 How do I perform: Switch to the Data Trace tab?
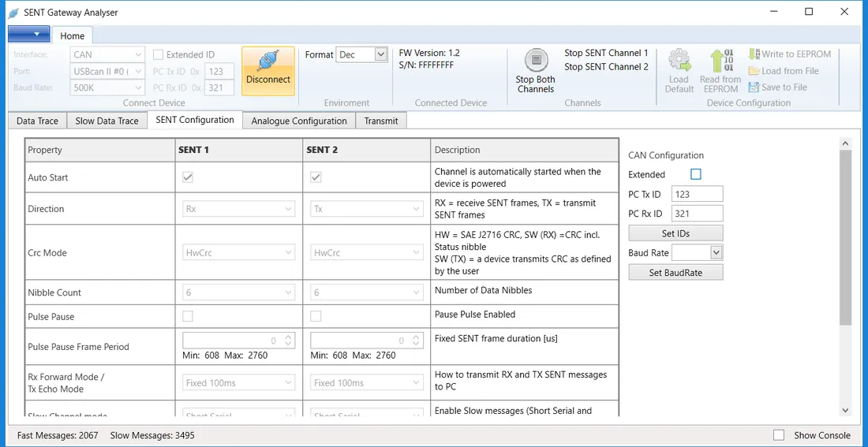click(x=37, y=121)
